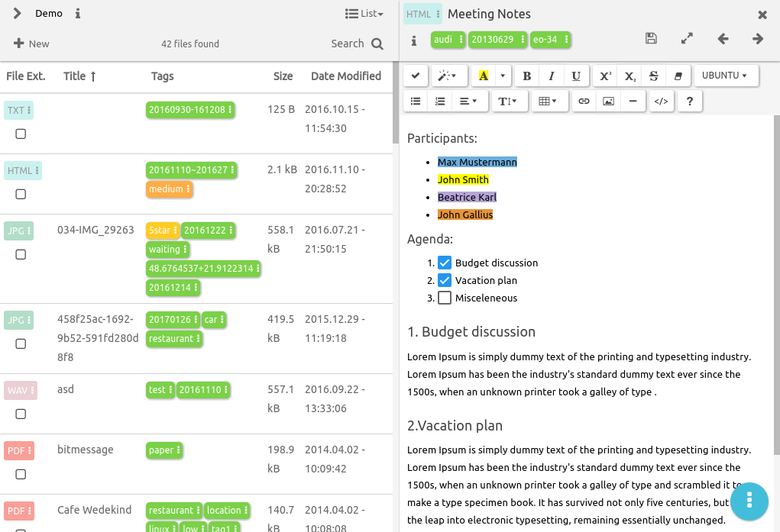Screen dimensions: 780x532
Task: Click the eraser remove format icon
Action: click(678, 76)
